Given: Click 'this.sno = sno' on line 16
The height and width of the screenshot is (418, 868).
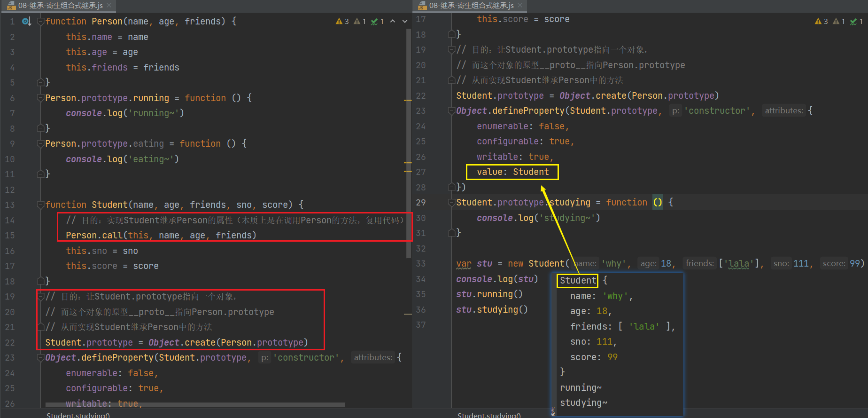Looking at the screenshot, I should click(102, 251).
